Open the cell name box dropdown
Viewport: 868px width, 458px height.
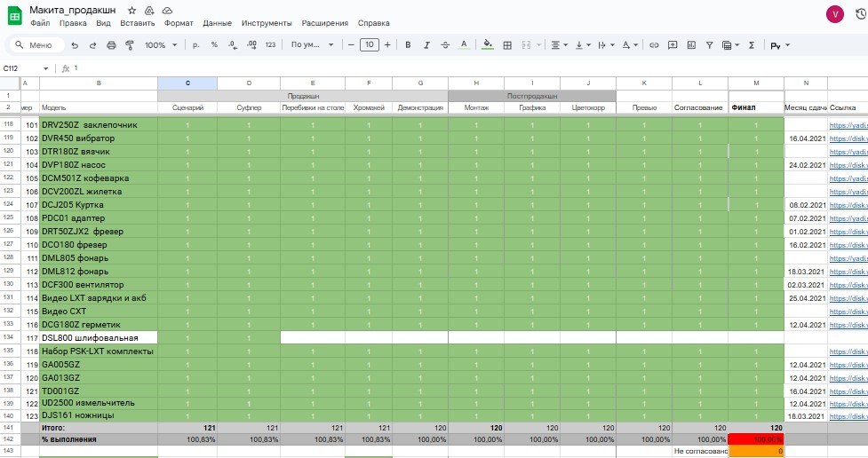pyautogui.click(x=46, y=67)
